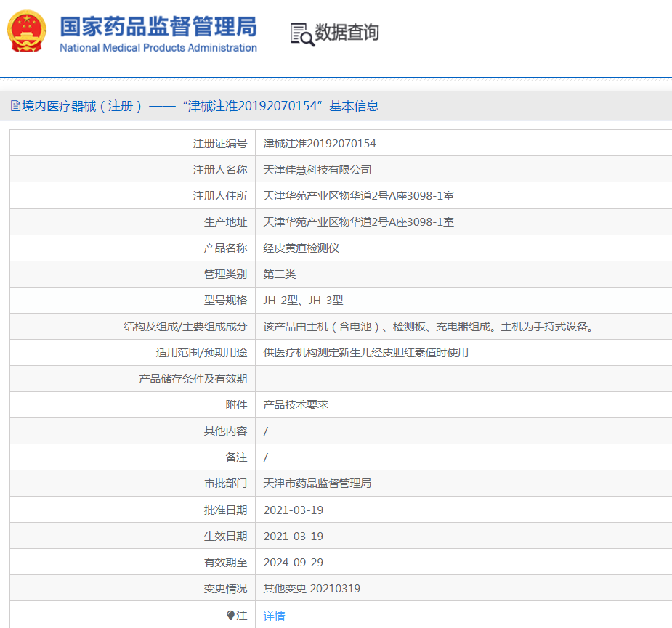Click the 备注 label cell
Viewport: 672px width, 628px height.
pyautogui.click(x=132, y=457)
